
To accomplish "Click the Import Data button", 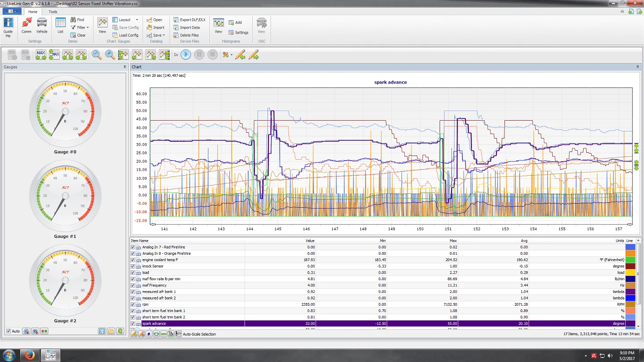I will pyautogui.click(x=186, y=27).
